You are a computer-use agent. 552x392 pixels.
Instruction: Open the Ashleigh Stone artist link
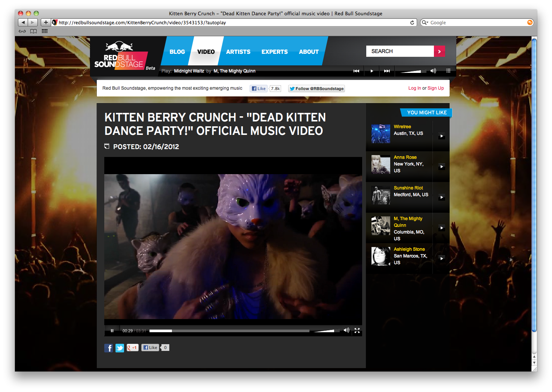409,249
